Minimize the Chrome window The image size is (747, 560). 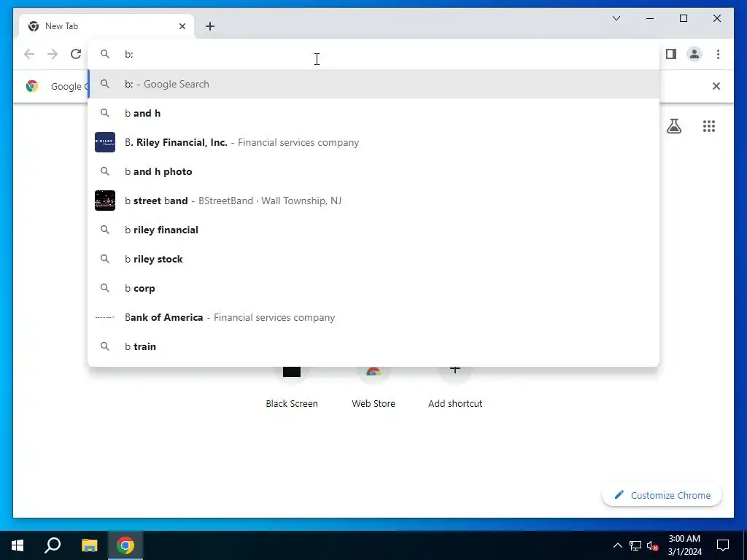[x=650, y=18]
